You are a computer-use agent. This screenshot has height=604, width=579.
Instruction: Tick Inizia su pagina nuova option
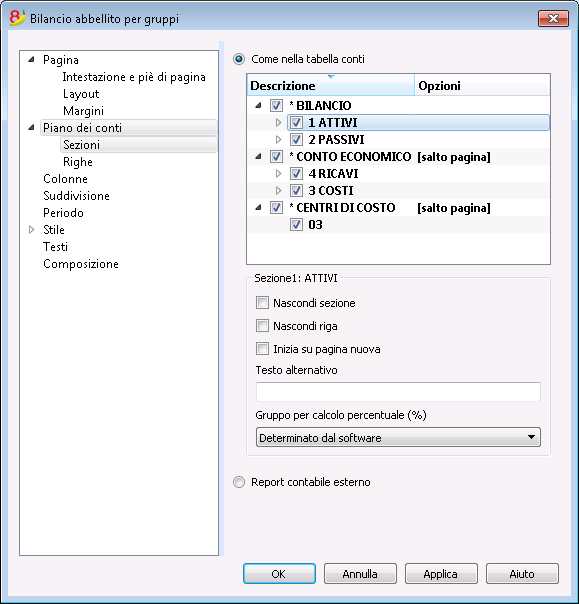262,349
